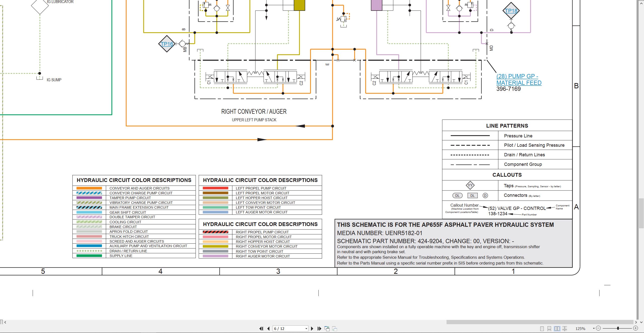
Task: Click 'AUXILIARY PUMP AND VENTILATION CIRCUIT' entry
Action: 148,246
